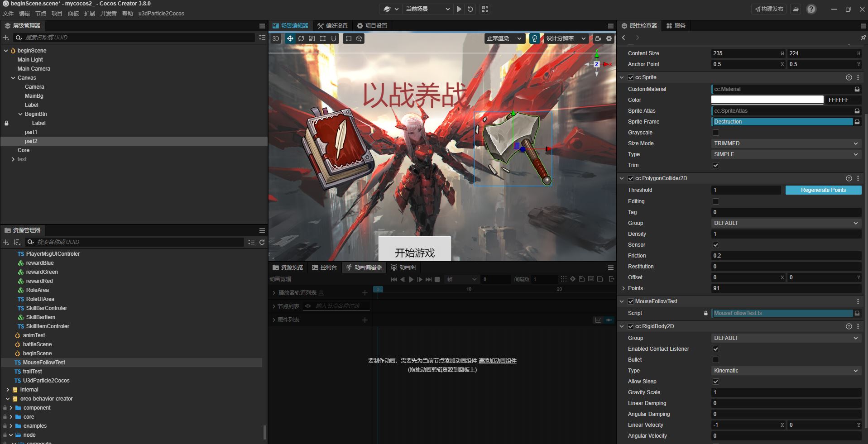Open the Size Mode dropdown
The width and height of the screenshot is (868, 444).
click(786, 143)
